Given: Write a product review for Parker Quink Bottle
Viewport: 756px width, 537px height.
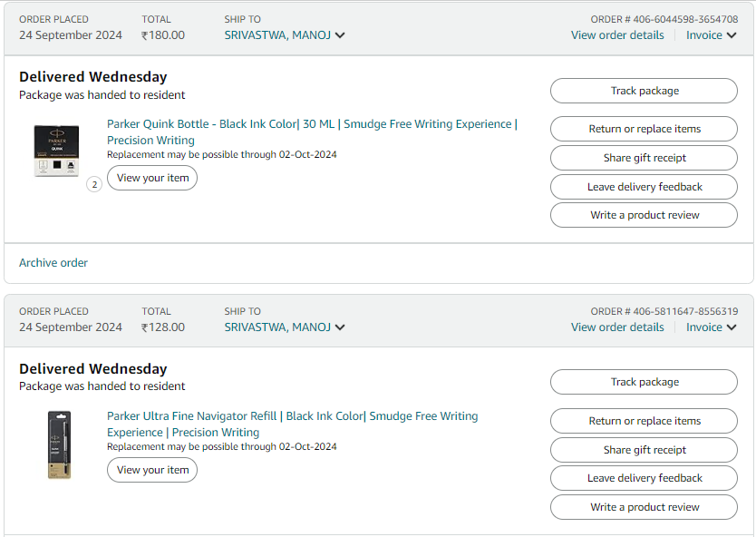Looking at the screenshot, I should point(644,215).
